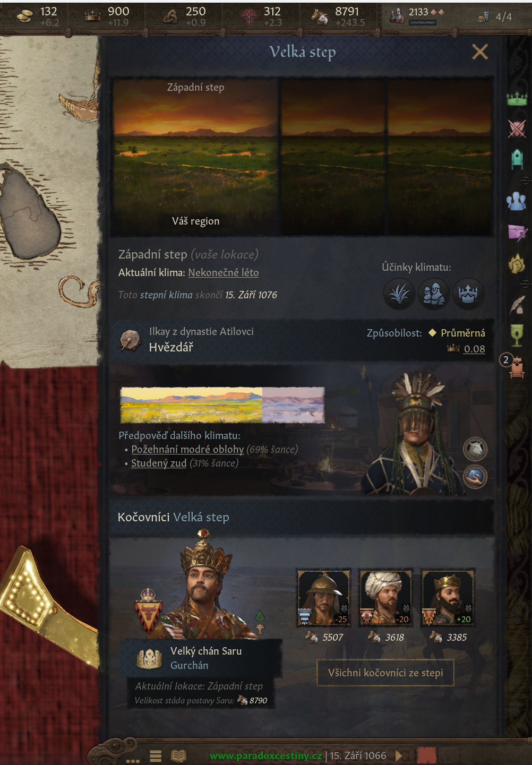
Task: Open the Council throne chair icon
Action: 517,159
